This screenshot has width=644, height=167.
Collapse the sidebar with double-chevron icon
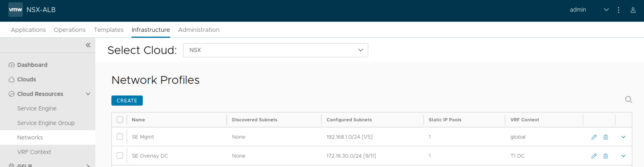coord(88,45)
